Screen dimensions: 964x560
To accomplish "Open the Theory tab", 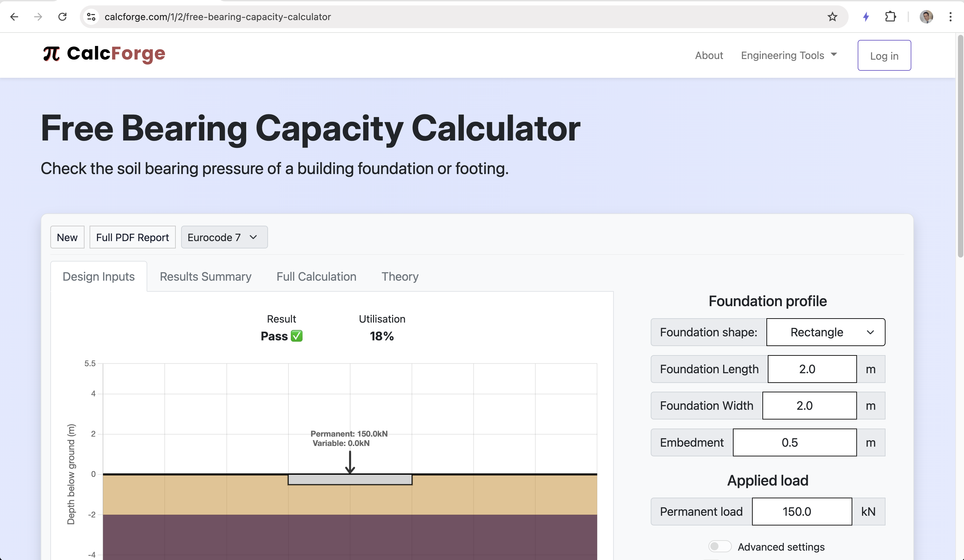I will [400, 276].
